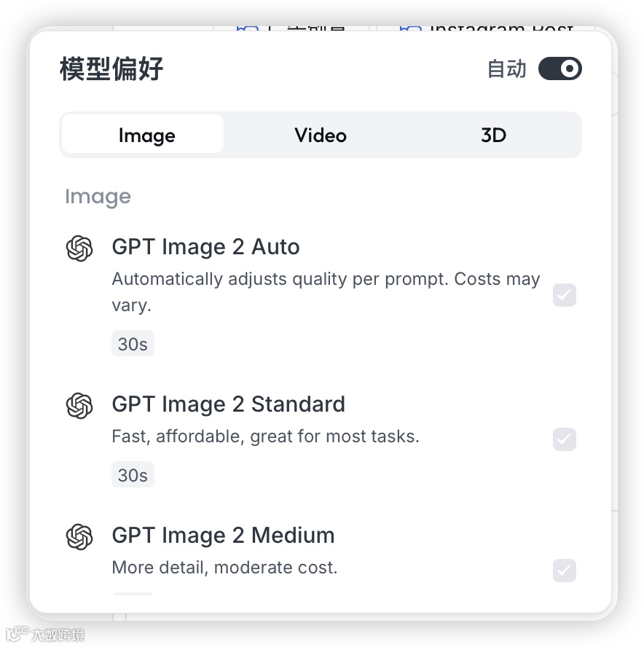
Task: Switch to the Image tab
Action: 144,135
